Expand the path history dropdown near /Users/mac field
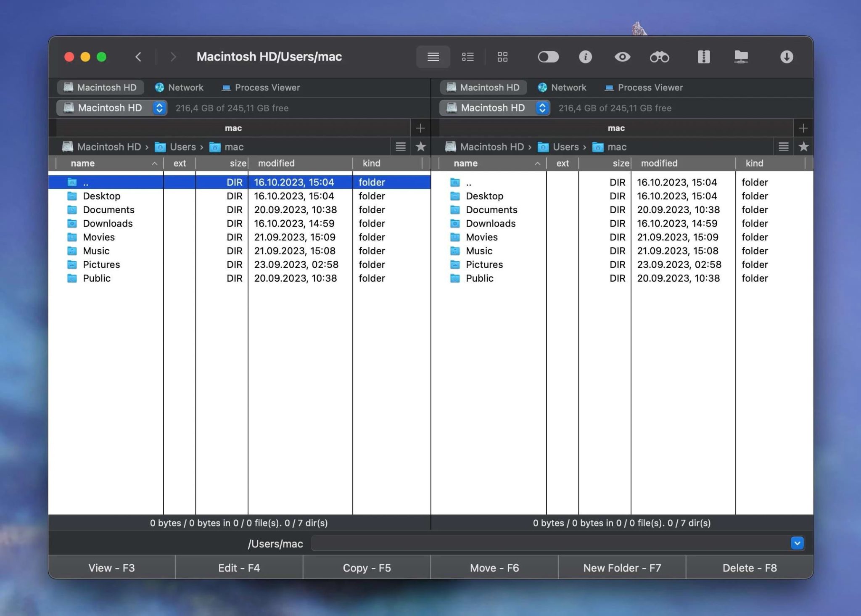The height and width of the screenshot is (616, 861). coord(797,543)
